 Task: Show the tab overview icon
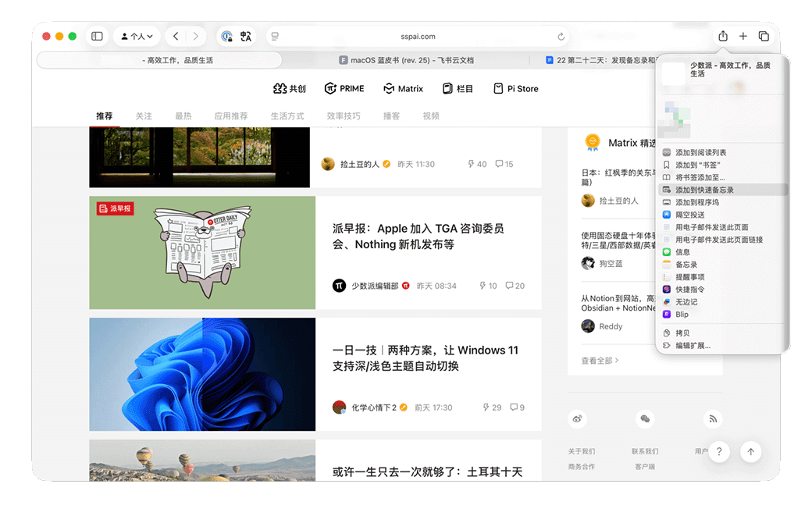[x=764, y=37]
